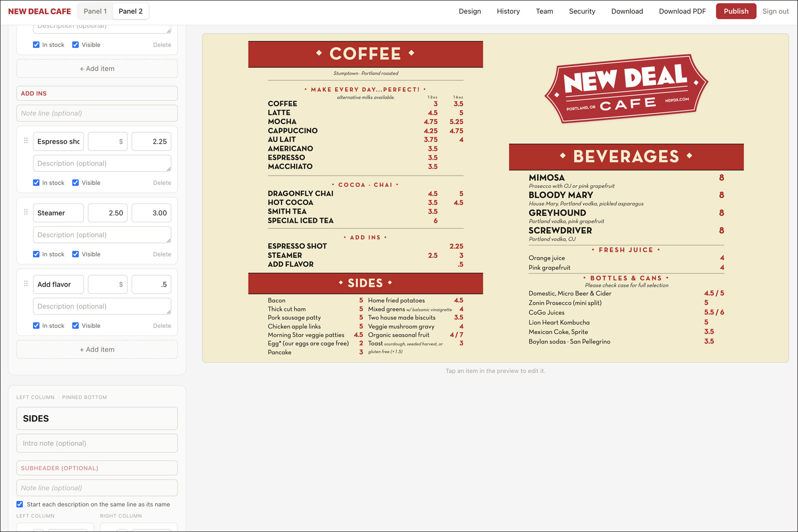The image size is (798, 532).
Task: Click the Intro note field
Action: [97, 443]
